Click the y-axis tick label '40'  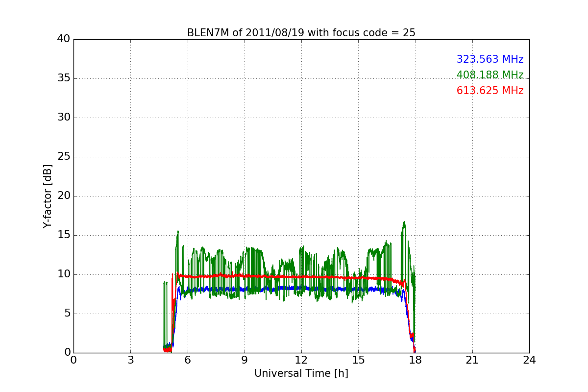pyautogui.click(x=63, y=39)
